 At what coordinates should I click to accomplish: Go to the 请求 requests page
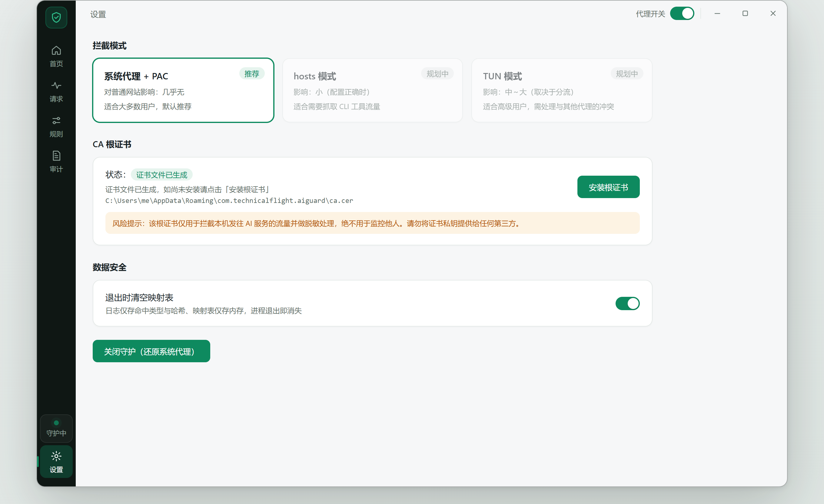click(x=56, y=92)
